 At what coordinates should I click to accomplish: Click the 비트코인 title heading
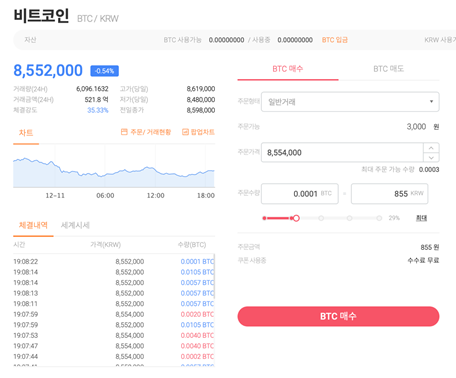coord(41,15)
